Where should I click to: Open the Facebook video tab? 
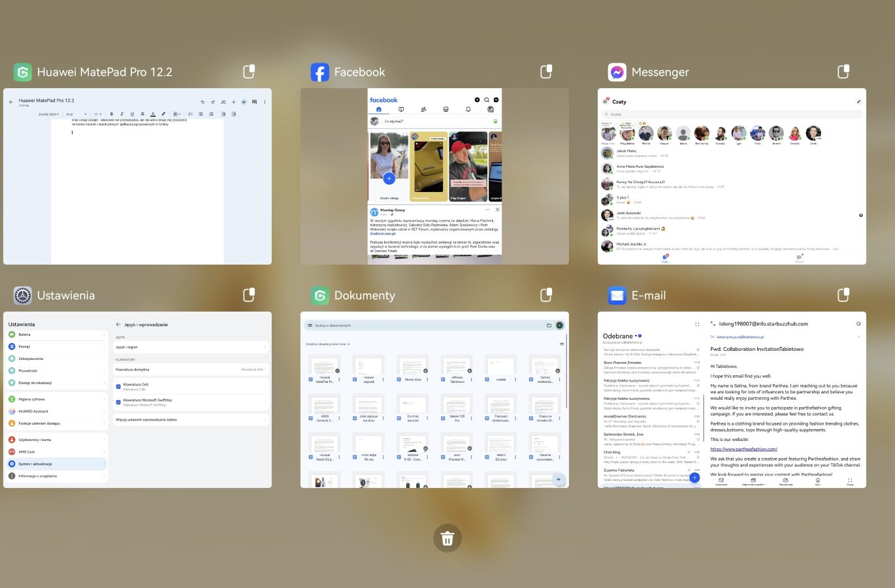click(x=401, y=109)
